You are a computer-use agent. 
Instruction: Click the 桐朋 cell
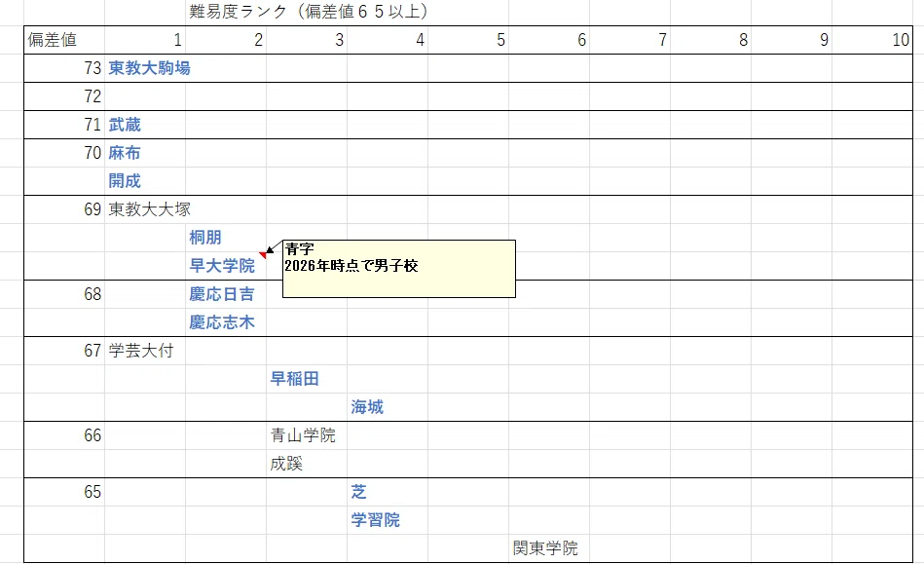(x=226, y=238)
